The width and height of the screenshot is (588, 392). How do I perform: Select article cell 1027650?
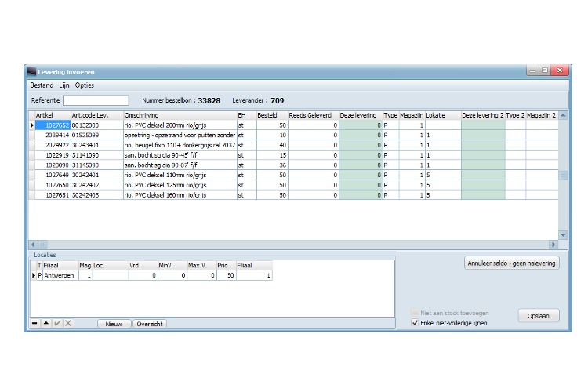(53, 185)
